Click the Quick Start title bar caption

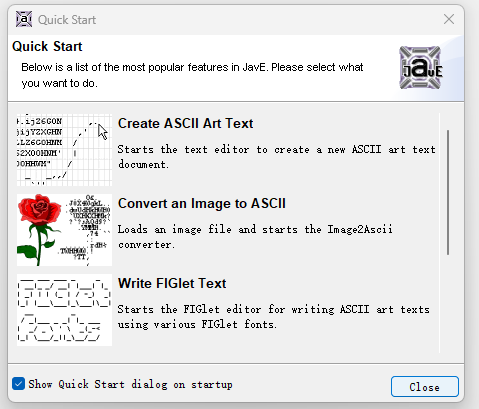(x=67, y=20)
